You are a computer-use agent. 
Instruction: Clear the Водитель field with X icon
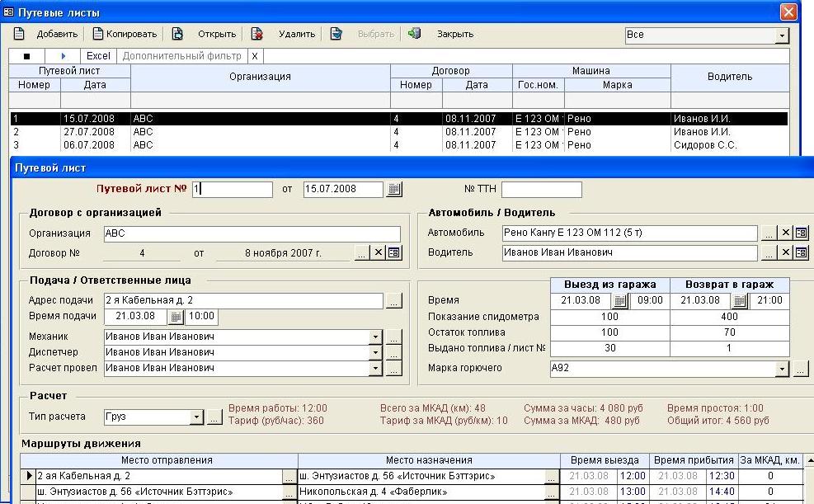point(785,252)
